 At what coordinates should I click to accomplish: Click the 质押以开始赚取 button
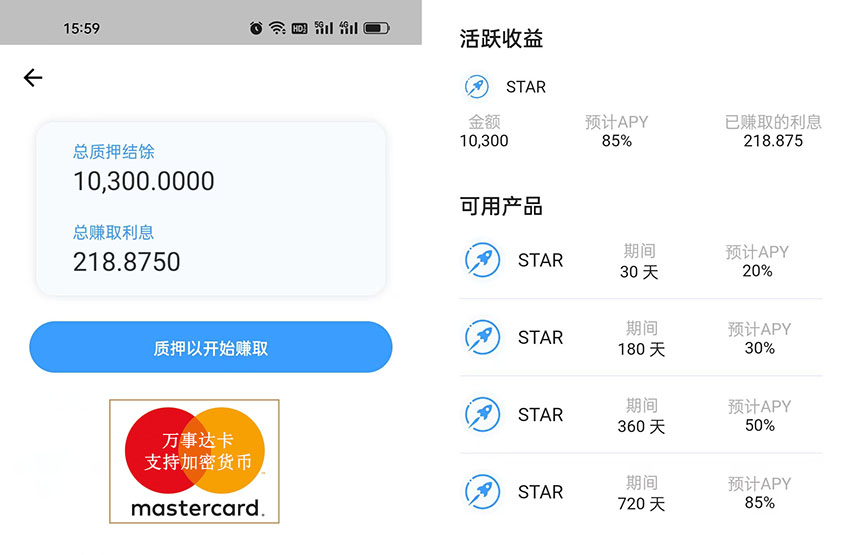point(211,347)
